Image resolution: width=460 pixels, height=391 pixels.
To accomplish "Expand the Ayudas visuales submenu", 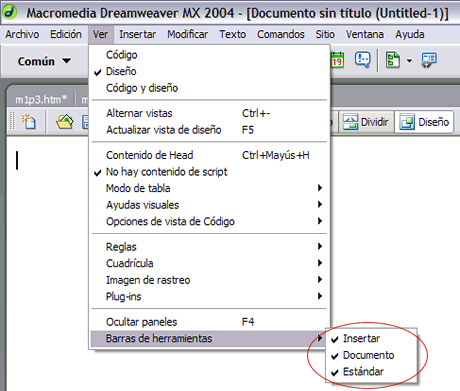I will pos(209,205).
